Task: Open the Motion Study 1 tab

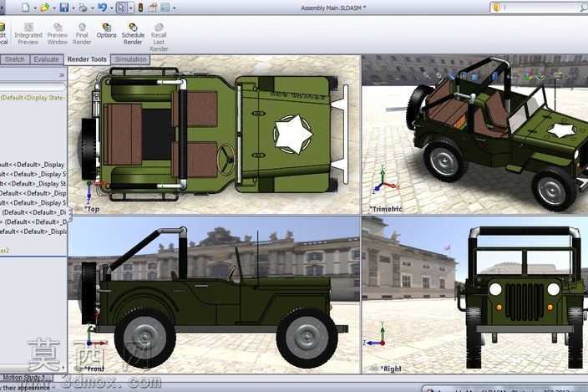Action: (25, 377)
